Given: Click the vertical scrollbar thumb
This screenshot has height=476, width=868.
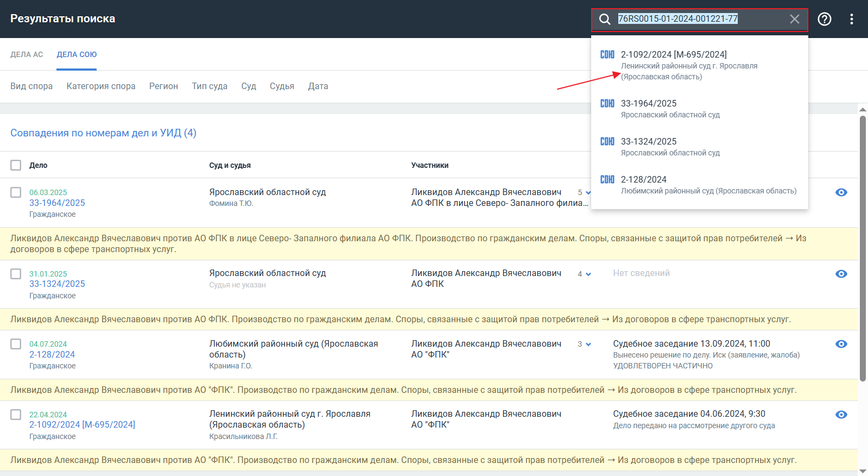Looking at the screenshot, I should click(x=863, y=245).
